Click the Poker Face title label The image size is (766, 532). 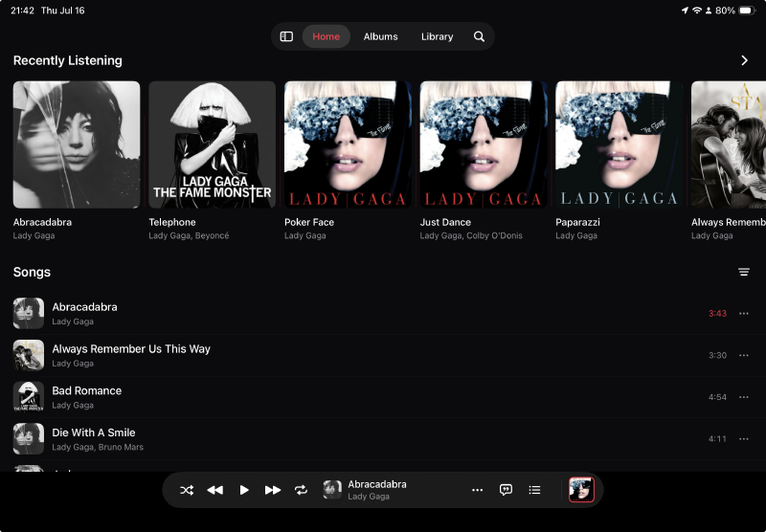pyautogui.click(x=309, y=222)
